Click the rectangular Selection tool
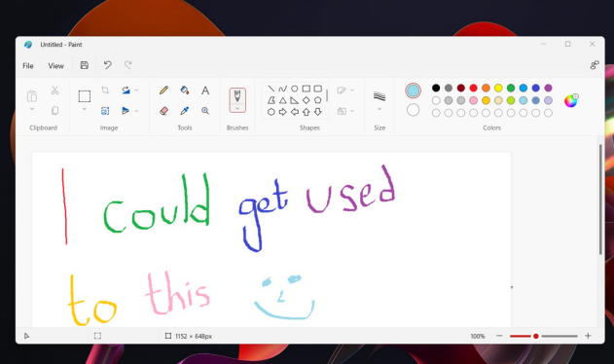 click(85, 96)
